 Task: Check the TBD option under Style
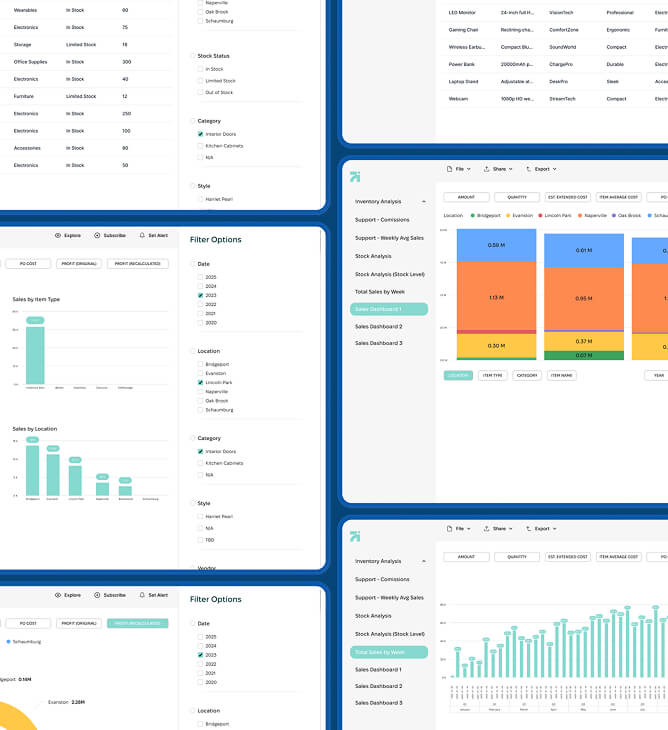click(201, 540)
